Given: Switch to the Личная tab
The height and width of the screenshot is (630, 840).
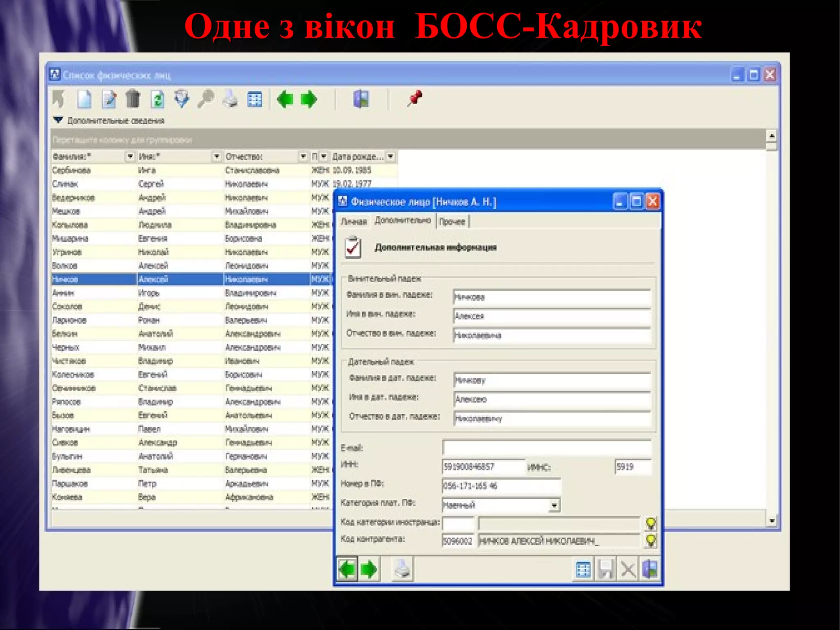Looking at the screenshot, I should [354, 221].
